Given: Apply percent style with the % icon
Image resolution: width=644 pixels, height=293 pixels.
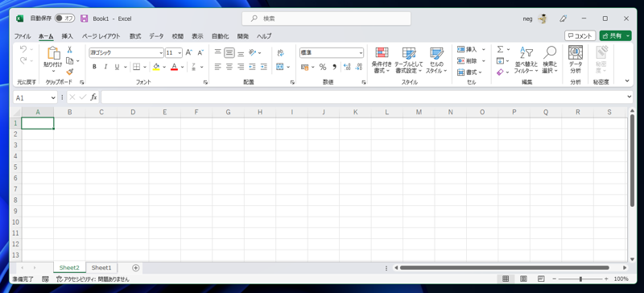Looking at the screenshot, I should [323, 67].
